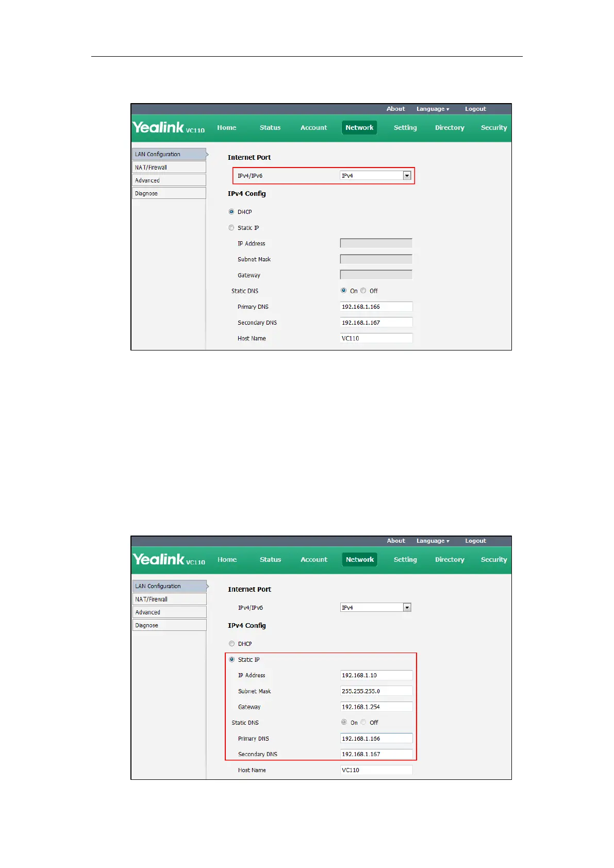The width and height of the screenshot is (614, 868).
Task: Open IPv4/IPv6 dropdown in bottom screenshot
Action: pos(375,608)
